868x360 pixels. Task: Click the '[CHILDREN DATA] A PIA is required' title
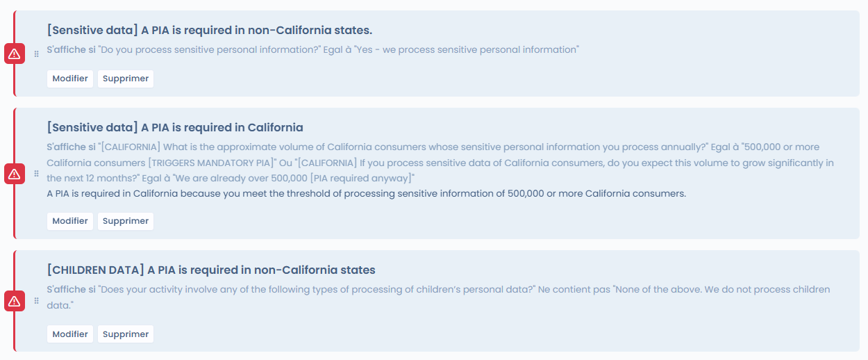pos(211,270)
